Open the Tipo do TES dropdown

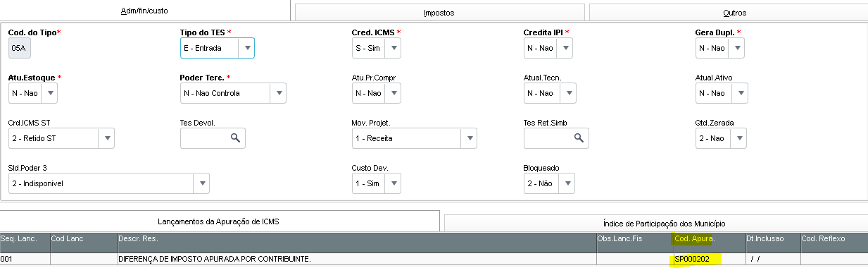coord(246,48)
